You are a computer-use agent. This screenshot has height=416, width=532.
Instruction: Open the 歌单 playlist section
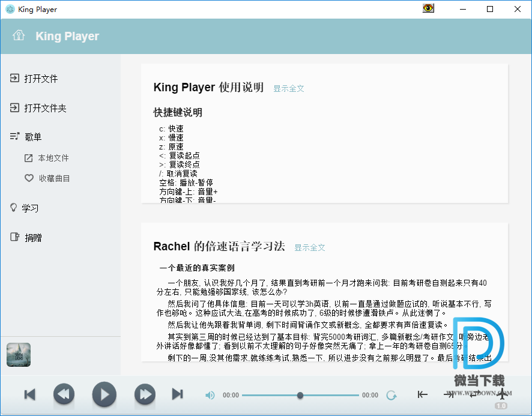pos(26,137)
